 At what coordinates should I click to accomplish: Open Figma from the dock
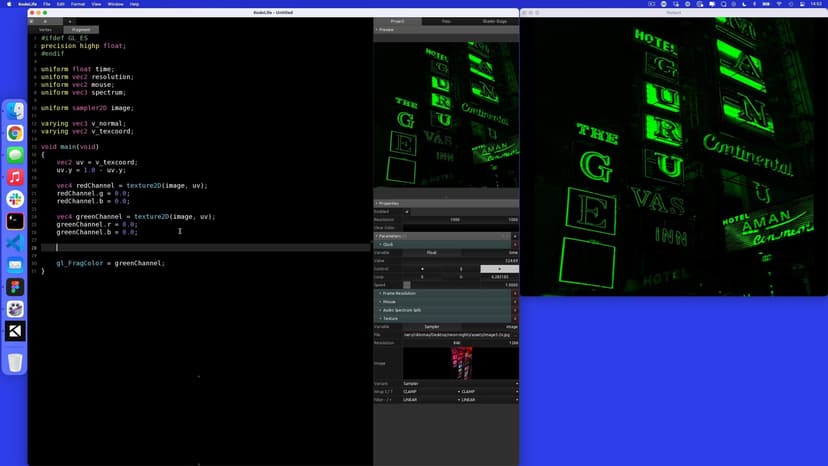click(x=15, y=287)
